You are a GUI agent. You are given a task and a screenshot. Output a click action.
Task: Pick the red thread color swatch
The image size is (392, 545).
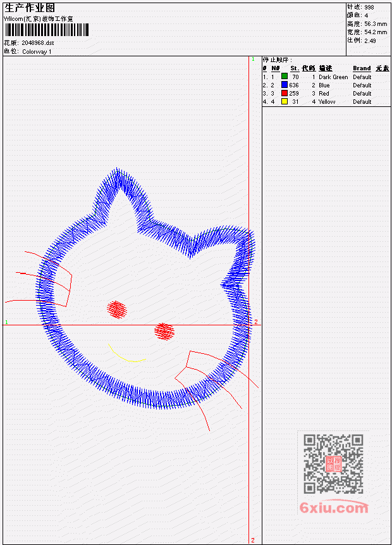[285, 93]
